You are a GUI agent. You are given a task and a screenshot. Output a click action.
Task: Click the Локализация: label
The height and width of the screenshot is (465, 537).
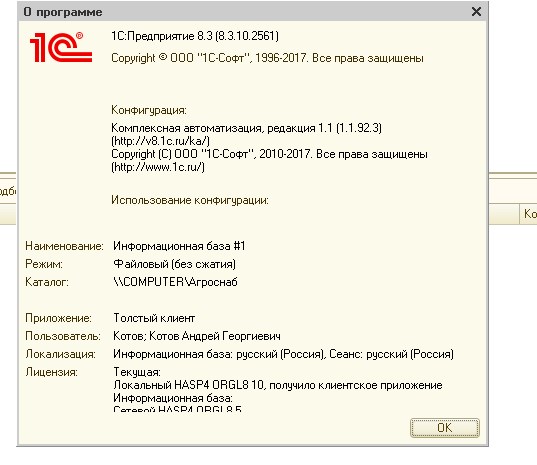click(60, 354)
